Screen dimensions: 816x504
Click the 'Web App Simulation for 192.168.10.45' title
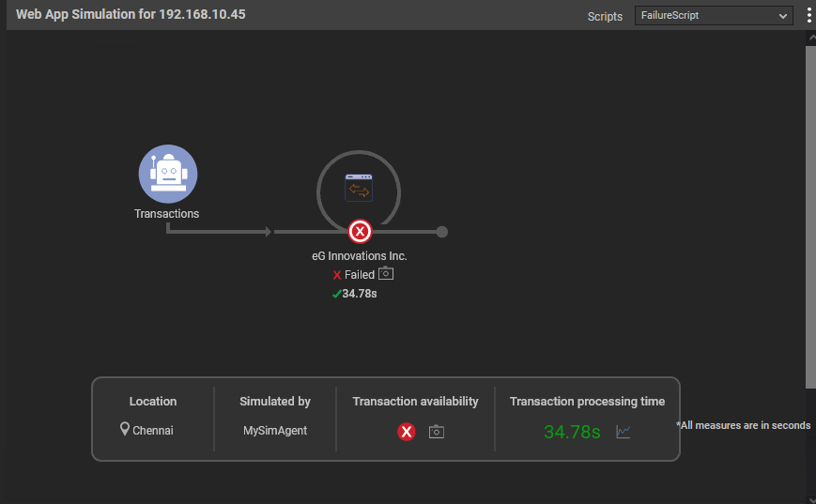[131, 14]
